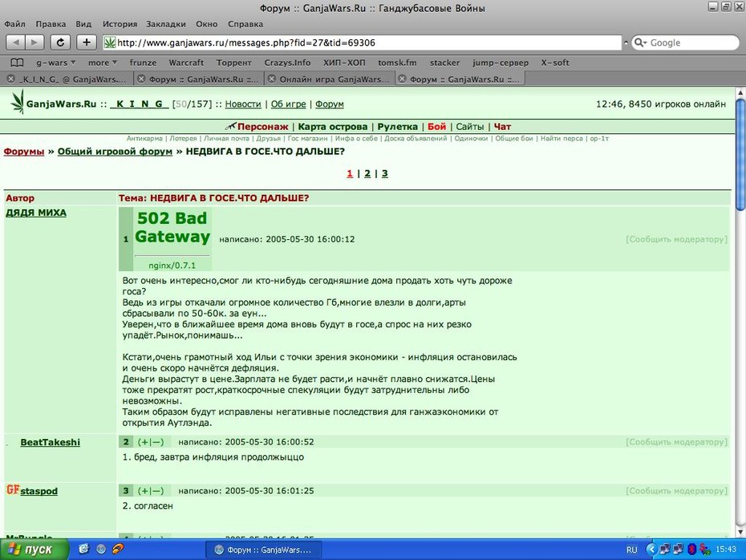Open the bookmarks book icon
746x560 pixels.
tap(17, 63)
